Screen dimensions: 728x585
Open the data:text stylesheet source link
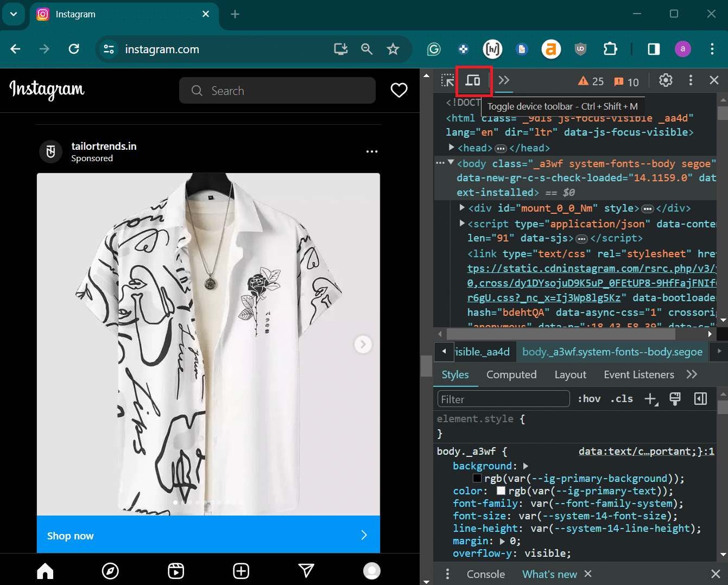point(646,451)
